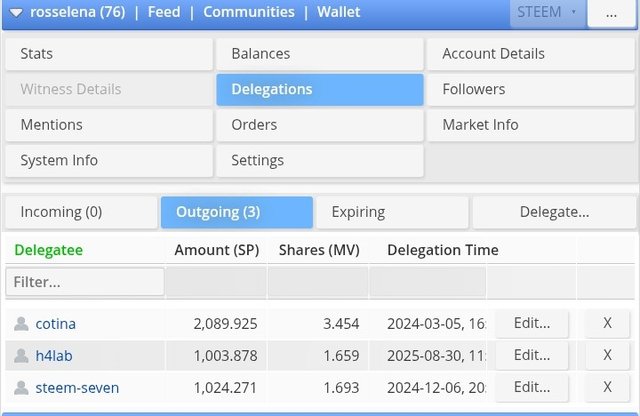Open the STEEM chain dropdown

pyautogui.click(x=546, y=13)
